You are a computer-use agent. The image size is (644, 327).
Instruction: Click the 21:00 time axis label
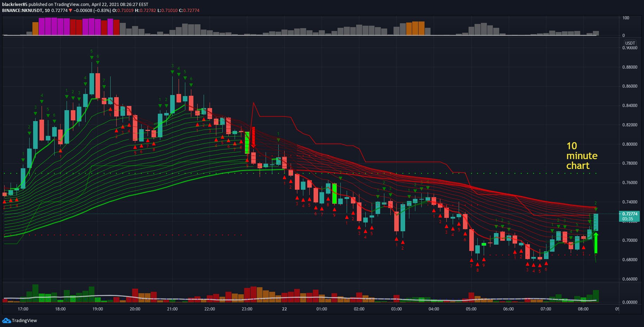point(172,309)
